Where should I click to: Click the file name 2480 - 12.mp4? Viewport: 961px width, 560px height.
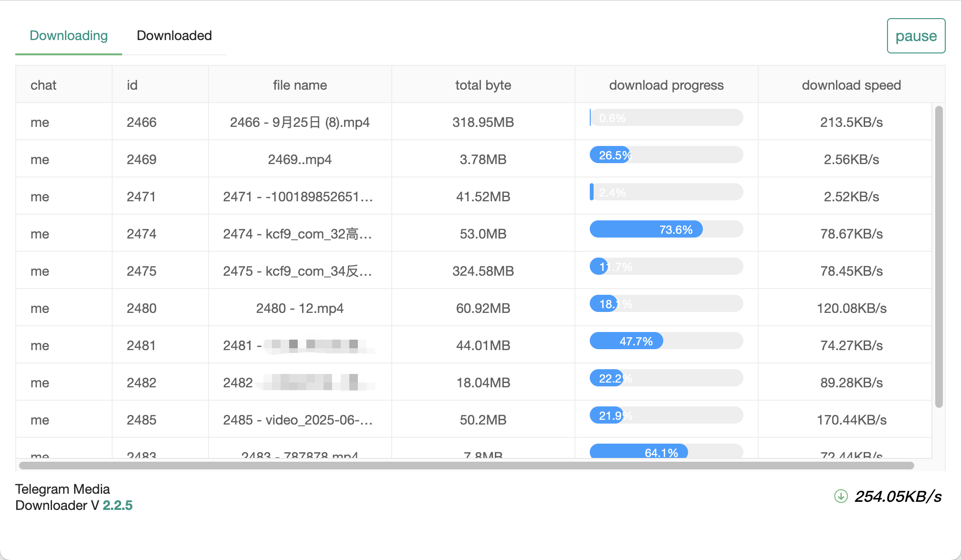coord(300,308)
